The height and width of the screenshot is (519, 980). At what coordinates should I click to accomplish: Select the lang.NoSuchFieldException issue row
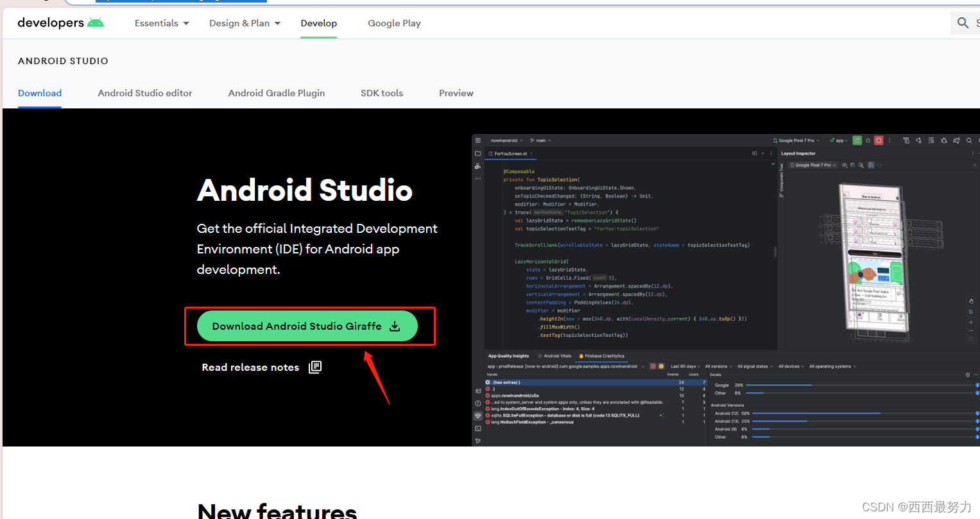pyautogui.click(x=596, y=422)
